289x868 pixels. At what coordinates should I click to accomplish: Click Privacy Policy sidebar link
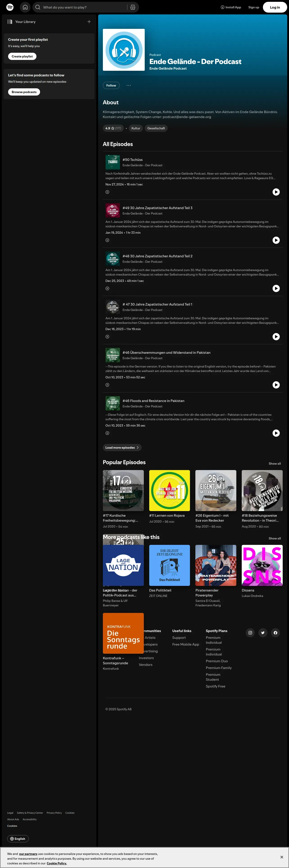pos(54,813)
